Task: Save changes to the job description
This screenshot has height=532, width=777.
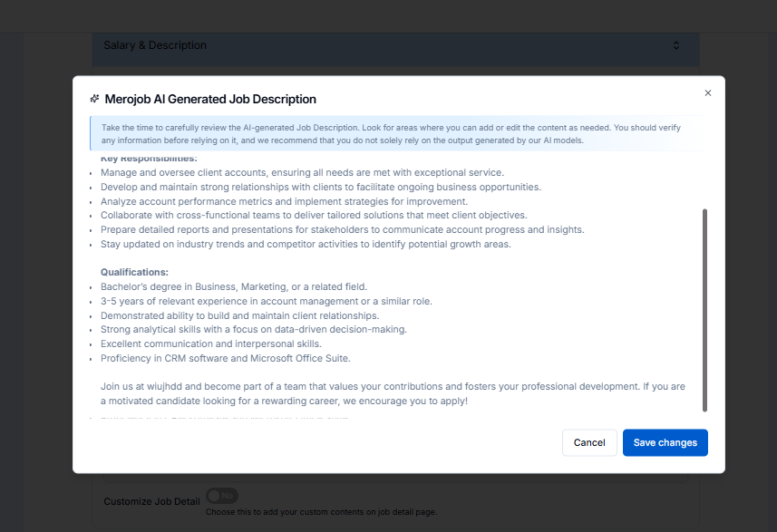Action: click(665, 442)
